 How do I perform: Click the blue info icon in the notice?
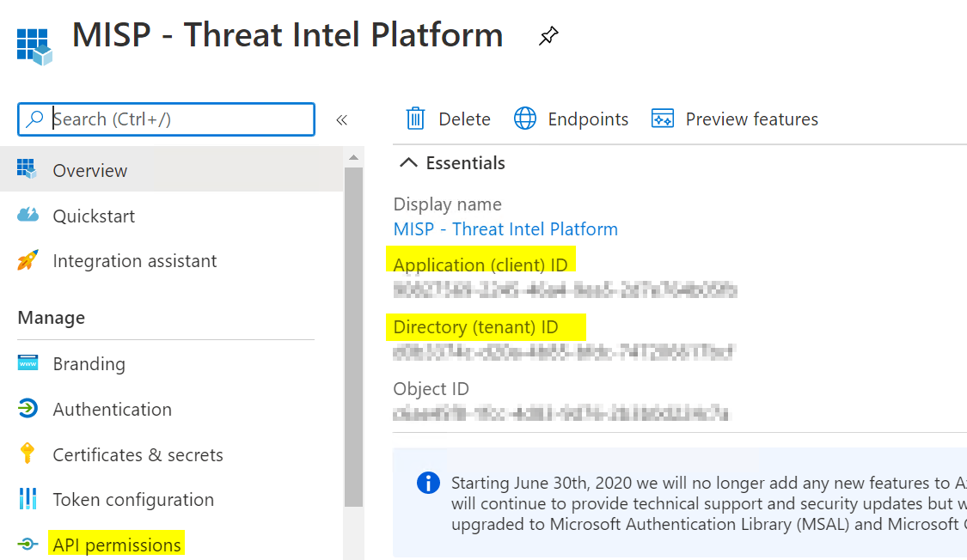[x=428, y=483]
